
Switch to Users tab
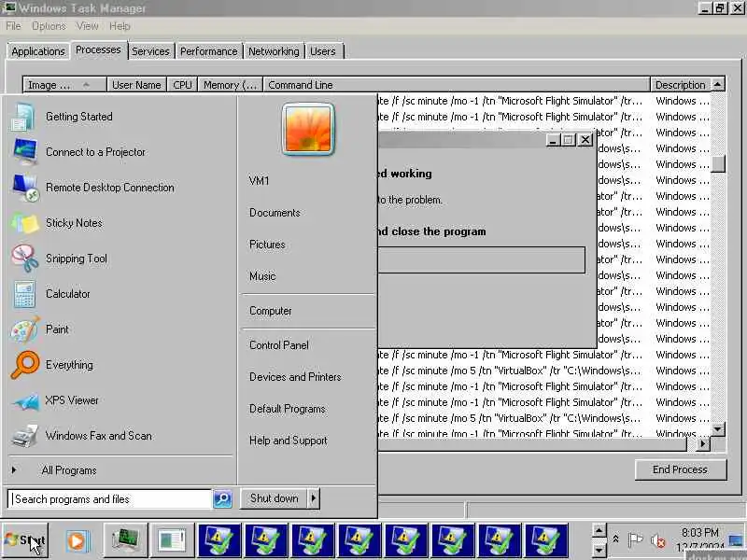coord(323,51)
